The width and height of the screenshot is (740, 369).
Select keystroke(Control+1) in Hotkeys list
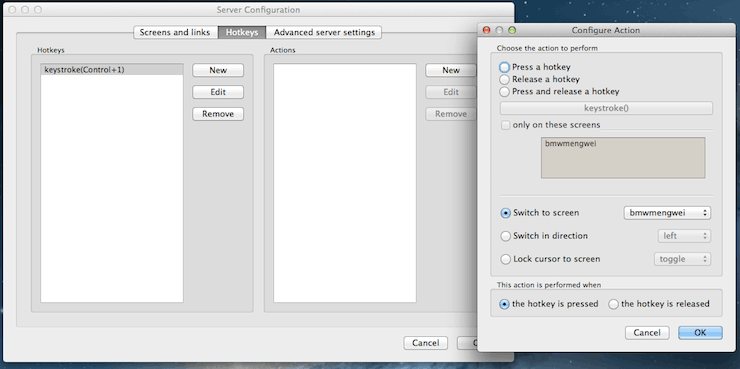pos(112,69)
